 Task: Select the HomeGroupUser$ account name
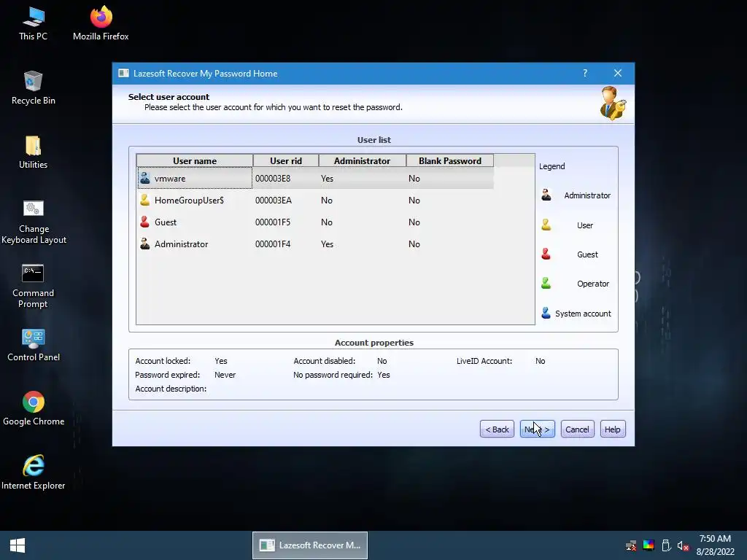189,200
